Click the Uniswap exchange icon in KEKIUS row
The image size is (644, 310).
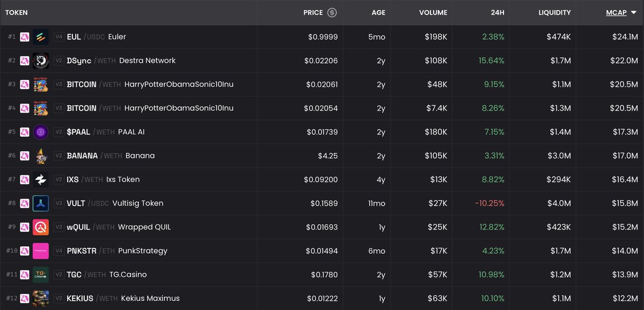(x=25, y=298)
